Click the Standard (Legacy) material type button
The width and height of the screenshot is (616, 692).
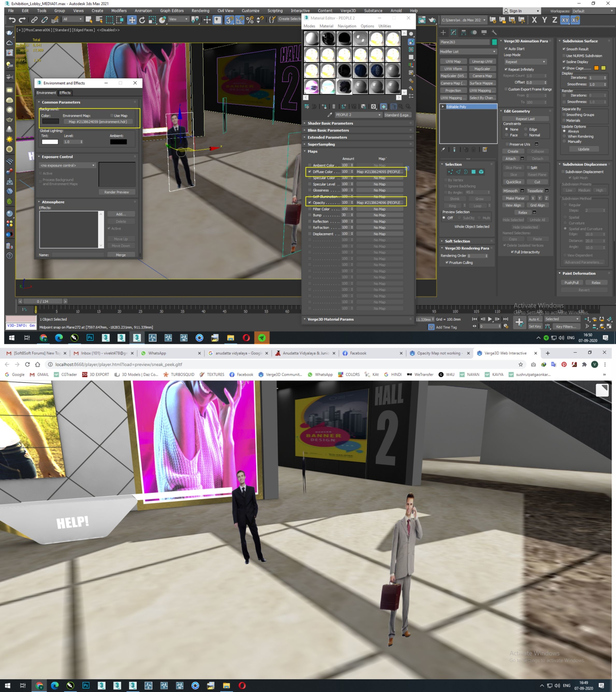(x=398, y=115)
